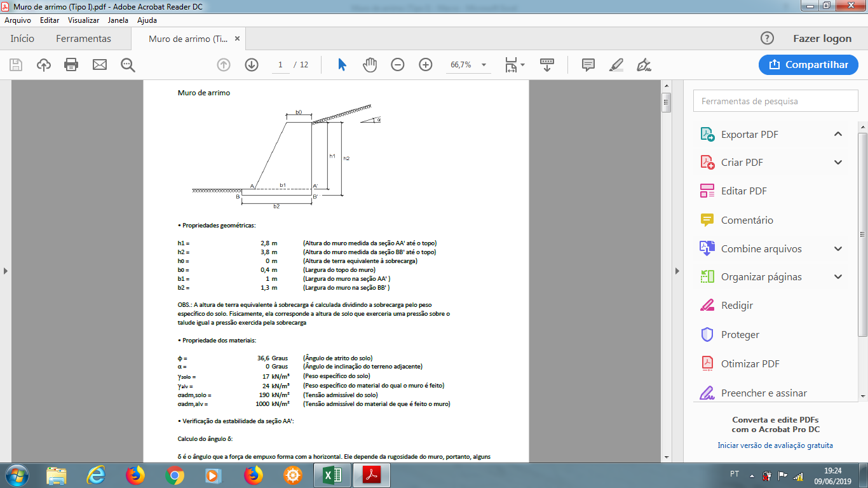Screen dimensions: 868x488
Task: Add a sticky note comment from toolbar
Action: [x=588, y=65]
